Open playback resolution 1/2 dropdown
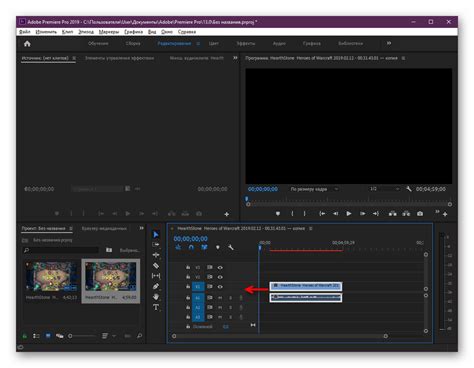Screen dimensions: 474x368 (x=384, y=189)
